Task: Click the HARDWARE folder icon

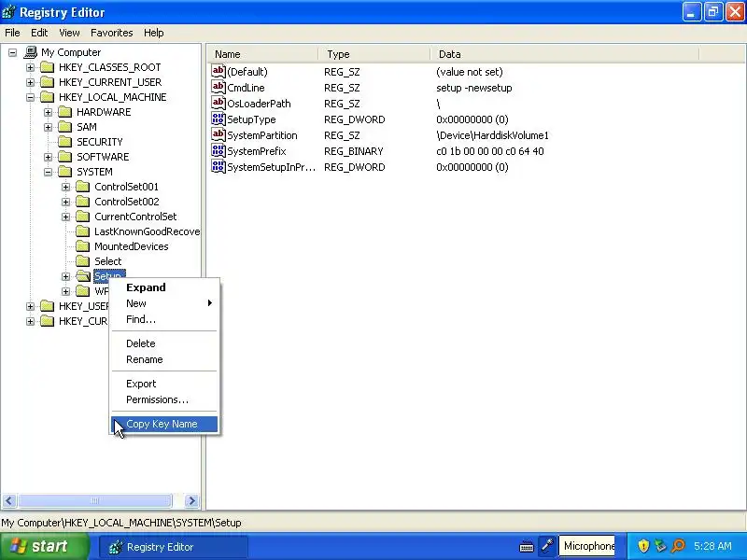Action: tap(64, 112)
